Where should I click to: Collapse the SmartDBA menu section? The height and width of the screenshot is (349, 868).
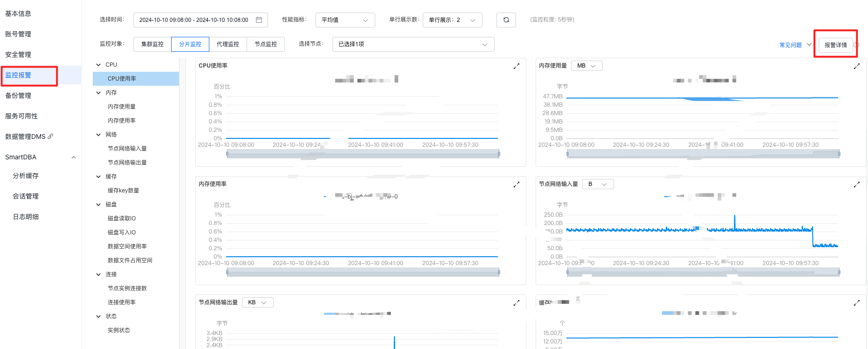74,157
